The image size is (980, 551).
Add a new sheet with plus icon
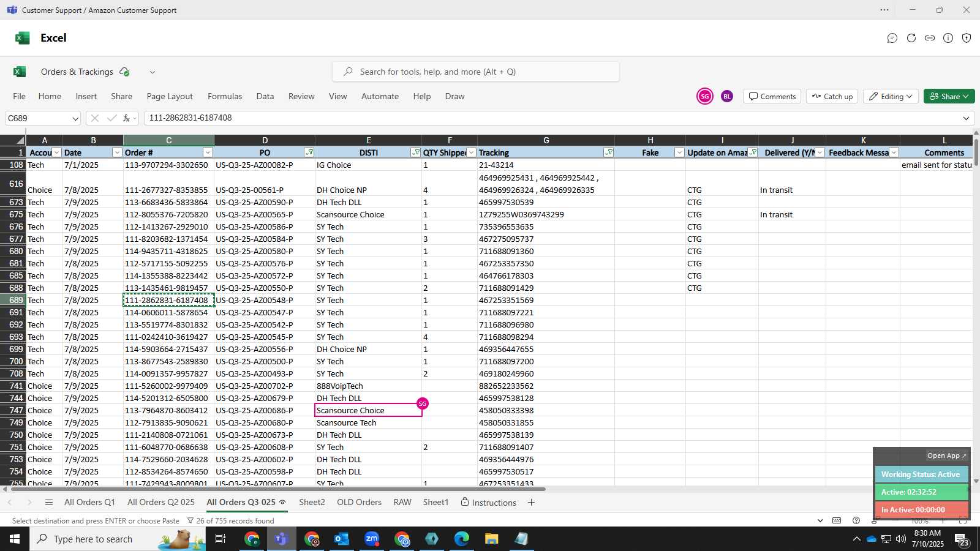[531, 503]
